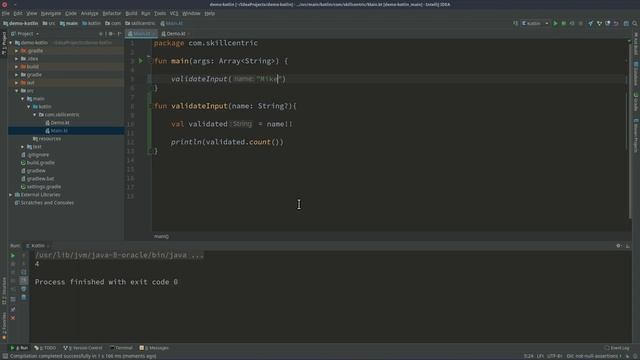Image resolution: width=640 pixels, height=360 pixels.
Task: Open the TODO tool window button
Action: click(45, 348)
